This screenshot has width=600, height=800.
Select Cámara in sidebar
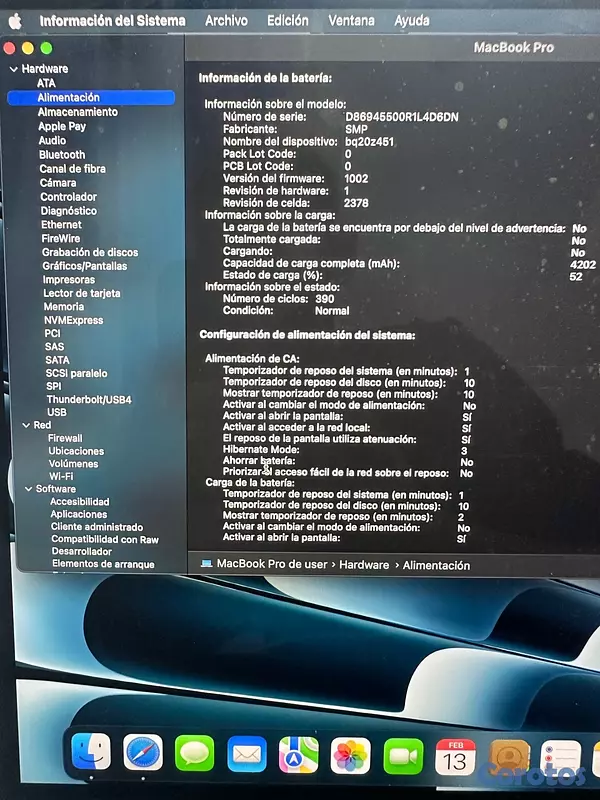coord(58,183)
